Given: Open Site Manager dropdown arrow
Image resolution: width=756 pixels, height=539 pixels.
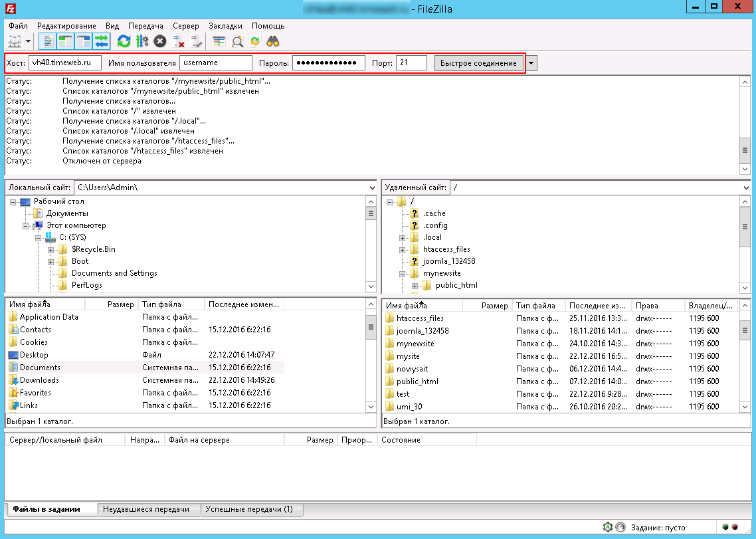Looking at the screenshot, I should tap(29, 41).
